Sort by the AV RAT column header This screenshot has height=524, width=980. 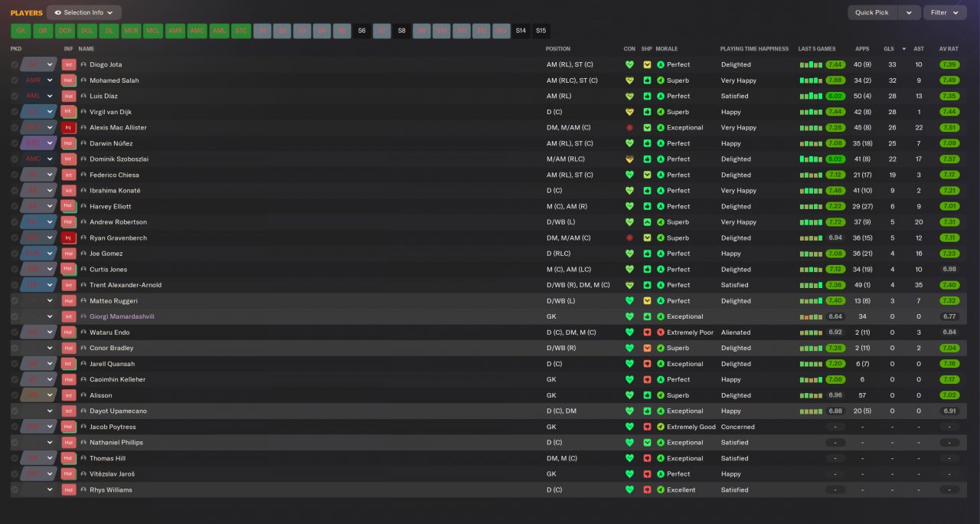[949, 48]
